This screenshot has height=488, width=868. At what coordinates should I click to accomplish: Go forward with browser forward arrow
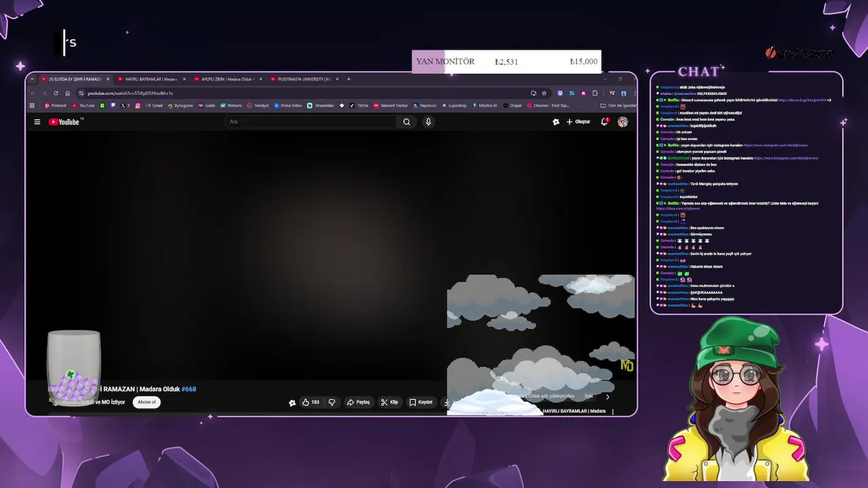click(x=44, y=93)
